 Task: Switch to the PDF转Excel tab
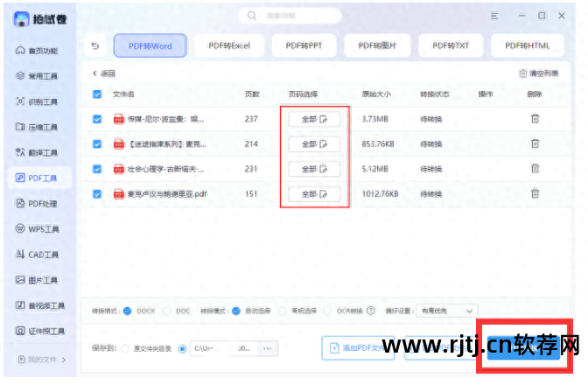(229, 45)
